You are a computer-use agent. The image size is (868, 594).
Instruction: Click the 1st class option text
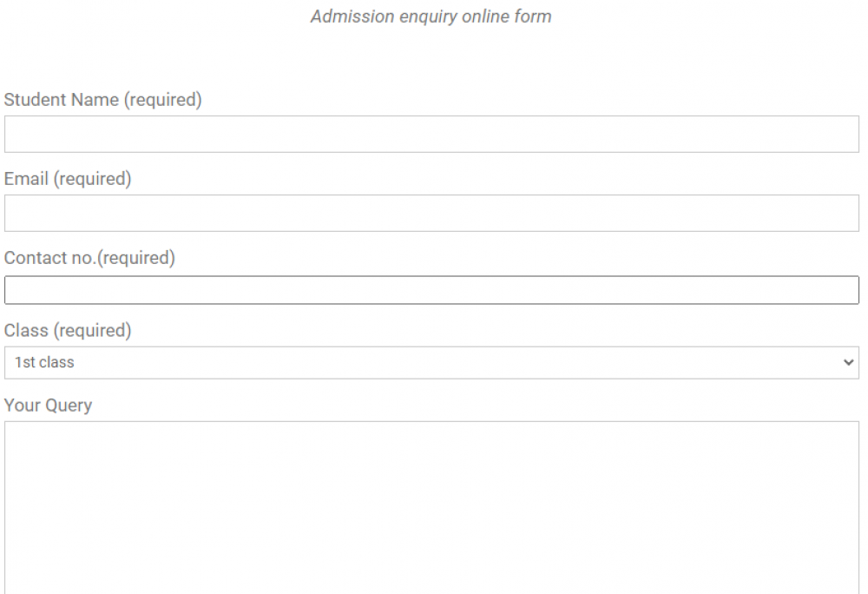38,362
